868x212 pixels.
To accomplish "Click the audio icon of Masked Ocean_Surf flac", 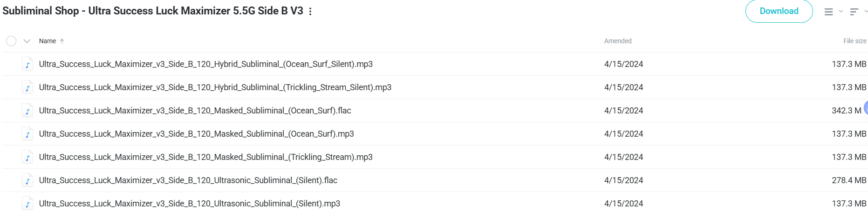I will (27, 111).
